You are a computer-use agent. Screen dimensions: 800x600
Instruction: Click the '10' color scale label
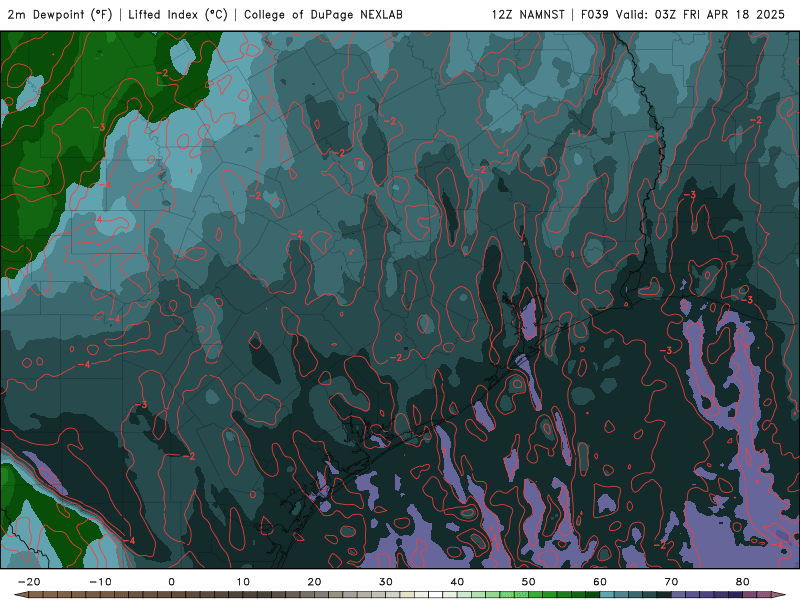click(x=243, y=582)
